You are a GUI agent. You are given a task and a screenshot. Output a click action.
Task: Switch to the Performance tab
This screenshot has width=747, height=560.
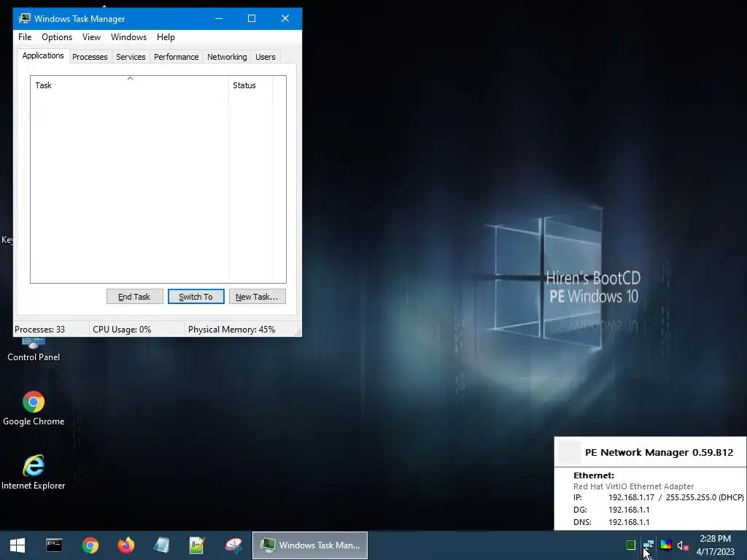click(x=176, y=57)
